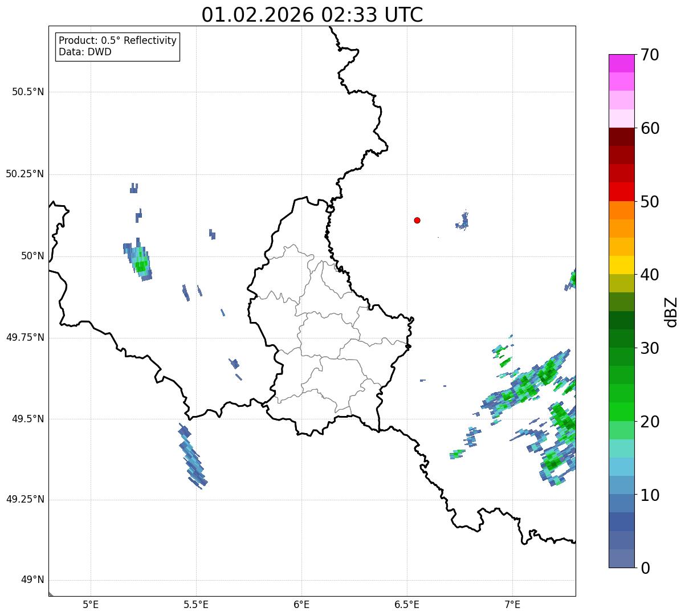Click the bright yellow colorbar segment above 40
685x616 pixels.
621,265
